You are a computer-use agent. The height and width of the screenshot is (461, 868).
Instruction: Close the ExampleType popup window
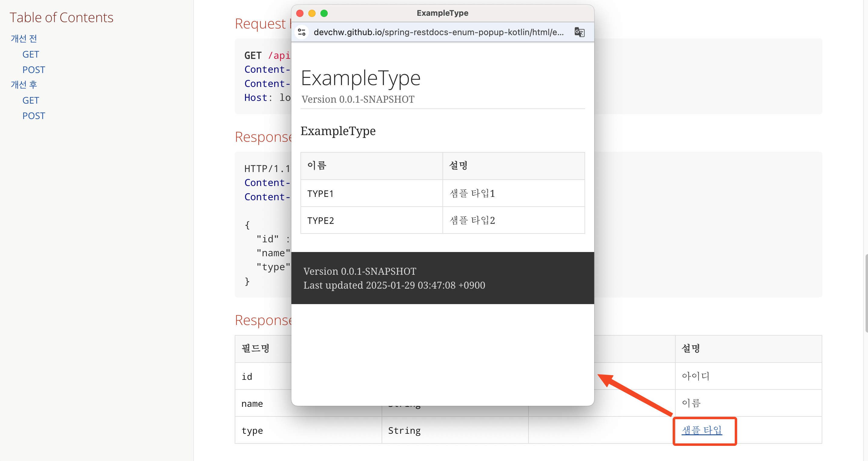(300, 13)
